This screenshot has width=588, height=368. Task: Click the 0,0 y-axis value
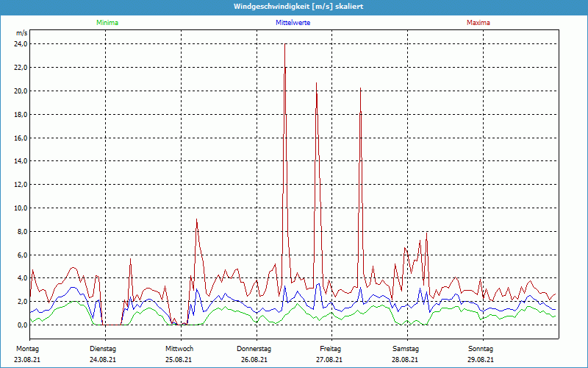(x=23, y=325)
